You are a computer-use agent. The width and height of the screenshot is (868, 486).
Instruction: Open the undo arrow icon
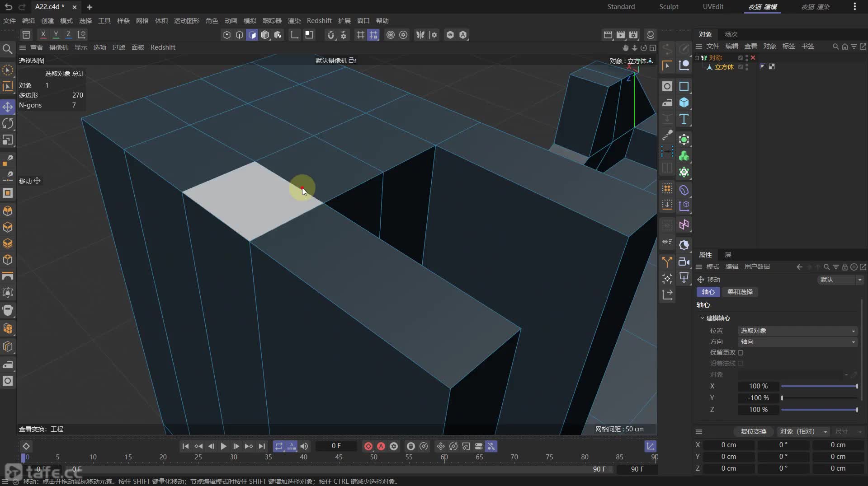[x=9, y=7]
